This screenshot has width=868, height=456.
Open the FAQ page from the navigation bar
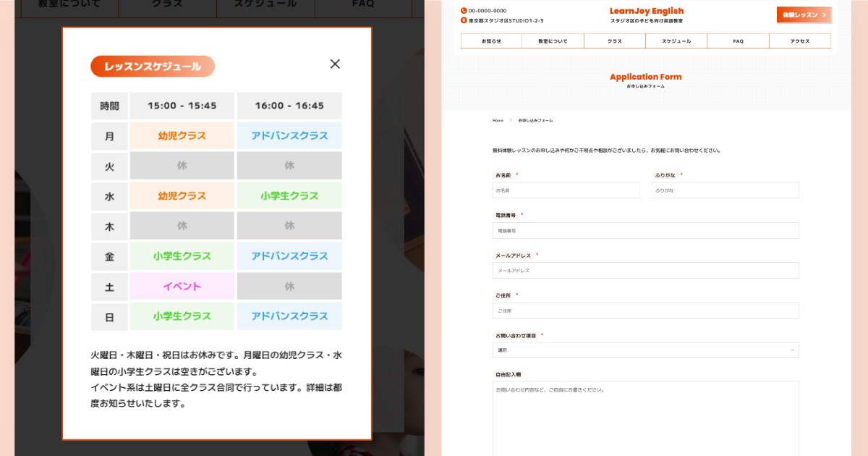(738, 41)
